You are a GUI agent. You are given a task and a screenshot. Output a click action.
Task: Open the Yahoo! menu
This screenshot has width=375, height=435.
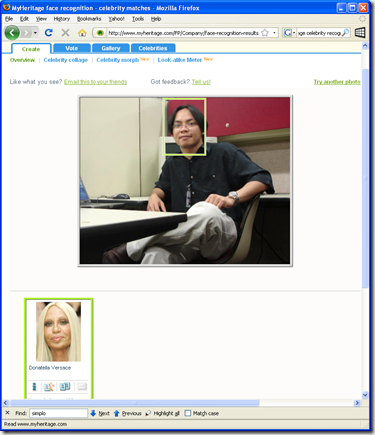coord(116,19)
